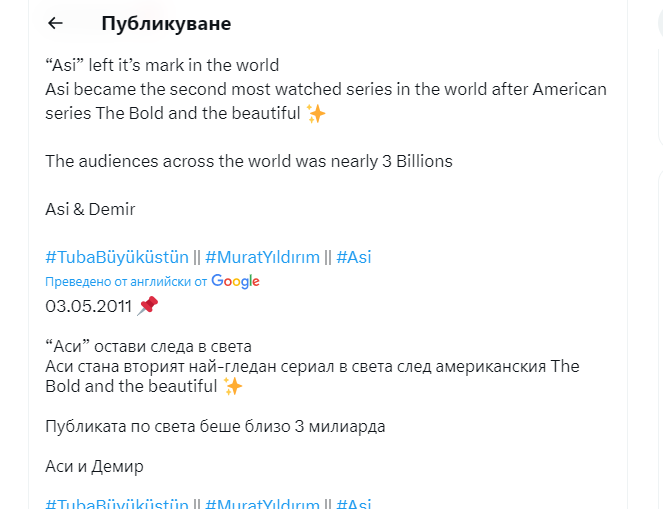Click the 'Аси и Демир' text line
The height and width of the screenshot is (509, 663).
pos(94,466)
